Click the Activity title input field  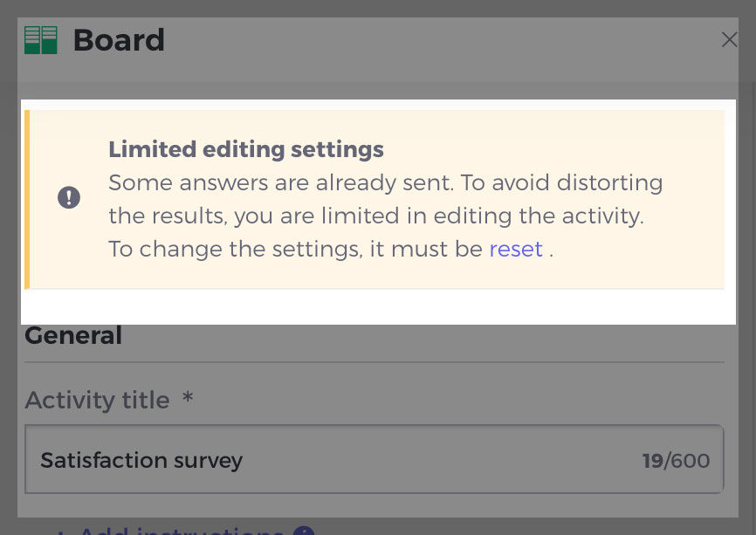[375, 459]
